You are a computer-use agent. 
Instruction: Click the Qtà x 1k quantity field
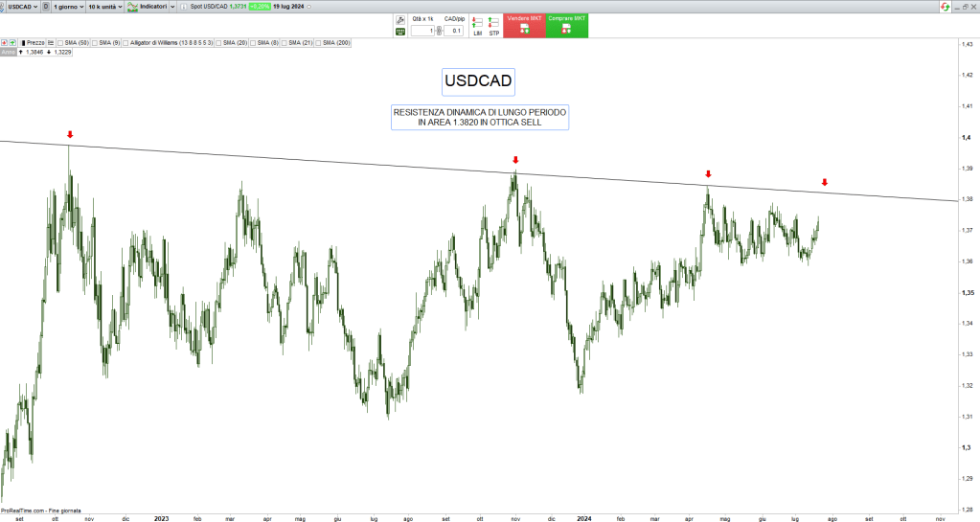coord(422,31)
